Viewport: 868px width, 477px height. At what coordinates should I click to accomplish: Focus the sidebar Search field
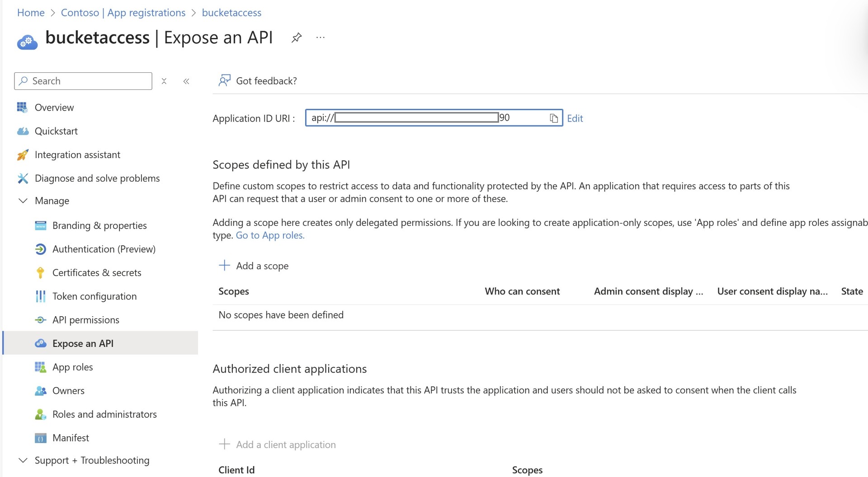(83, 81)
